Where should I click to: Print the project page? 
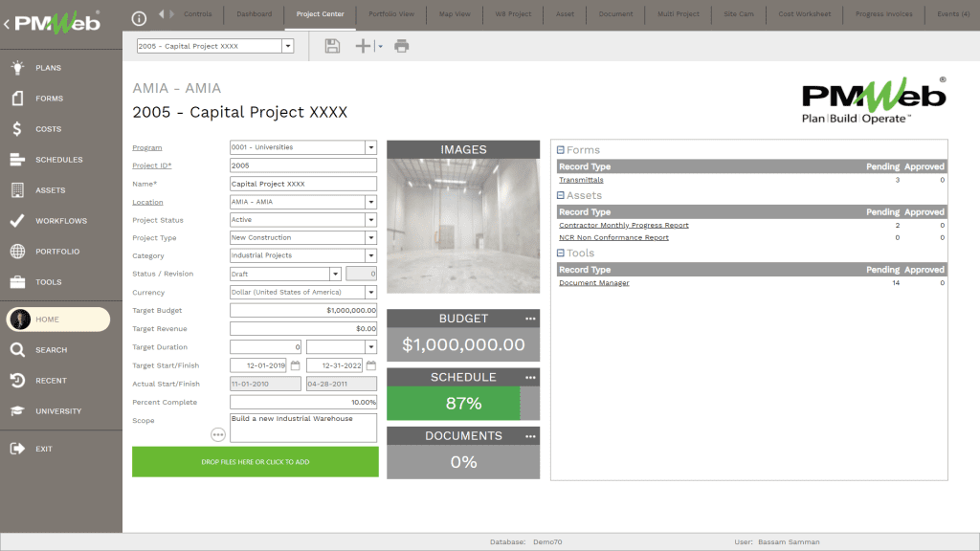401,46
